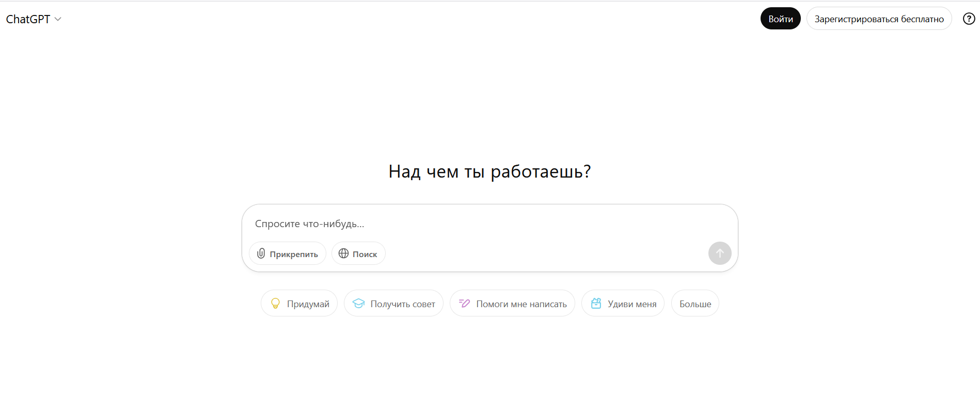Viewport: 980px width, 413px height.
Task: Open help via the question mark icon
Action: pyautogui.click(x=969, y=19)
